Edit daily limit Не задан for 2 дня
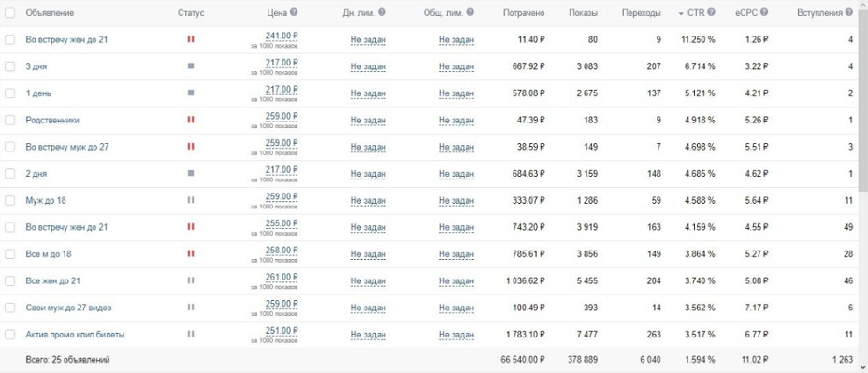The image size is (868, 373). click(369, 174)
